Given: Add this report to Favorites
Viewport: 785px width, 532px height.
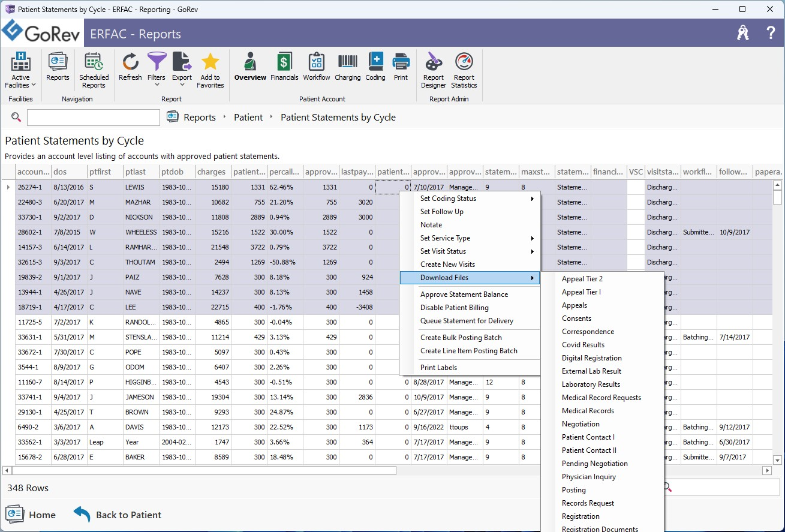Looking at the screenshot, I should click(x=210, y=70).
